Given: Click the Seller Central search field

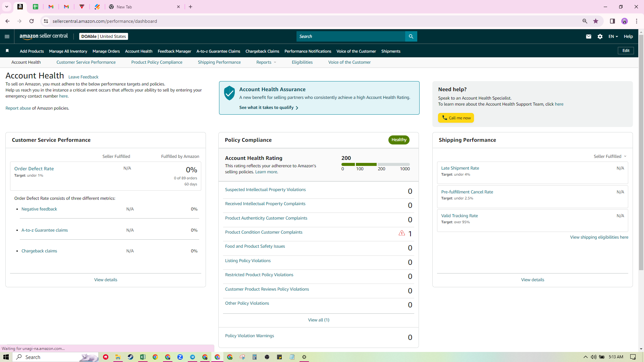Looking at the screenshot, I should point(351,36).
